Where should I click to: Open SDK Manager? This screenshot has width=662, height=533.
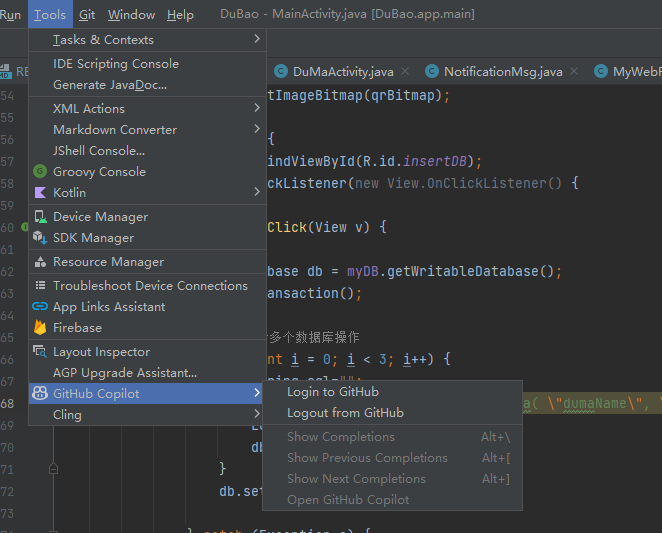pyautogui.click(x=147, y=238)
